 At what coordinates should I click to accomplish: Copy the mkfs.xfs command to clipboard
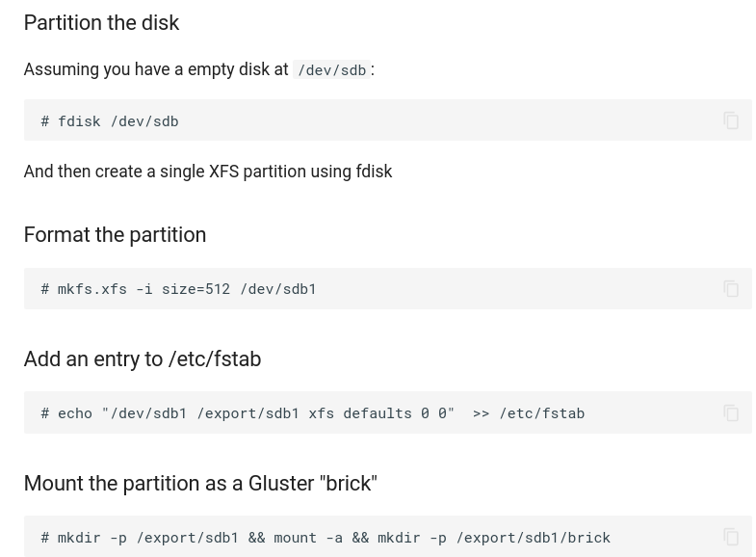[731, 289]
